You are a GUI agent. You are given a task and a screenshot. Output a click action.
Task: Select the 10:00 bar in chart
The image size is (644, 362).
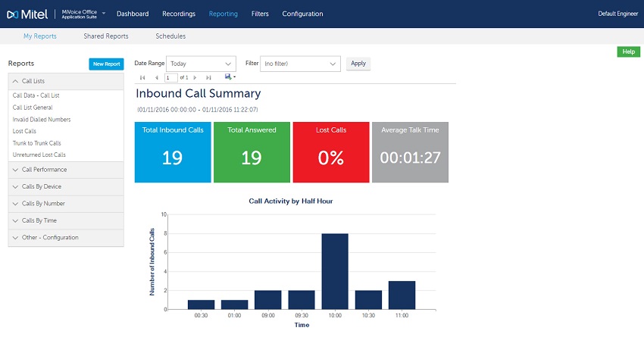click(x=335, y=271)
